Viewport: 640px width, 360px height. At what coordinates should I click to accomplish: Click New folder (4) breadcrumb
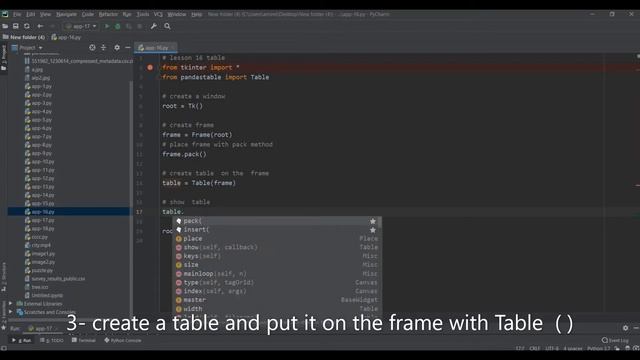pyautogui.click(x=24, y=37)
